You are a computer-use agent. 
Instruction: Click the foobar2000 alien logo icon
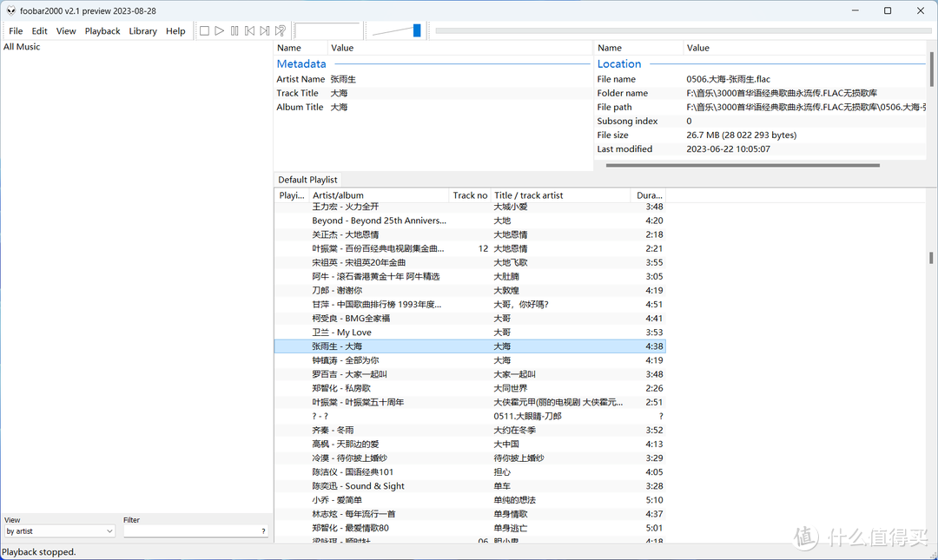[10, 10]
